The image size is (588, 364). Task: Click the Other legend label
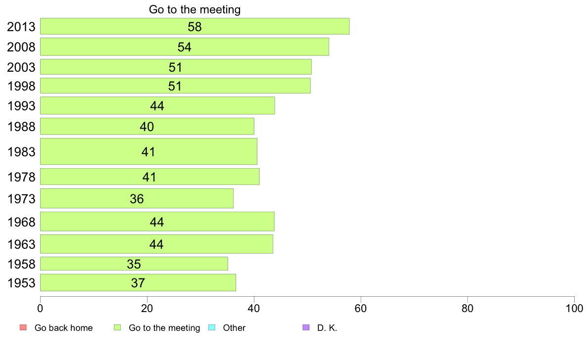(x=234, y=327)
